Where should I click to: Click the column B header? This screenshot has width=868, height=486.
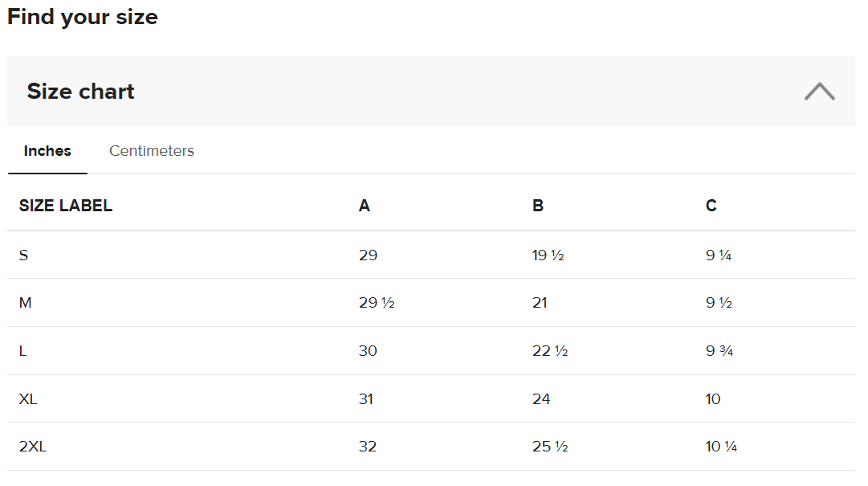point(538,206)
